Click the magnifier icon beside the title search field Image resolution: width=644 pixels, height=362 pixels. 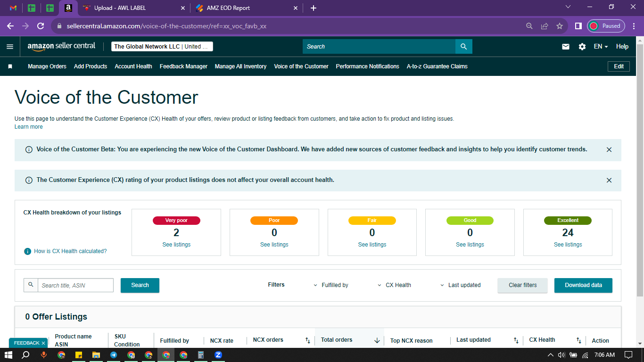[31, 285]
